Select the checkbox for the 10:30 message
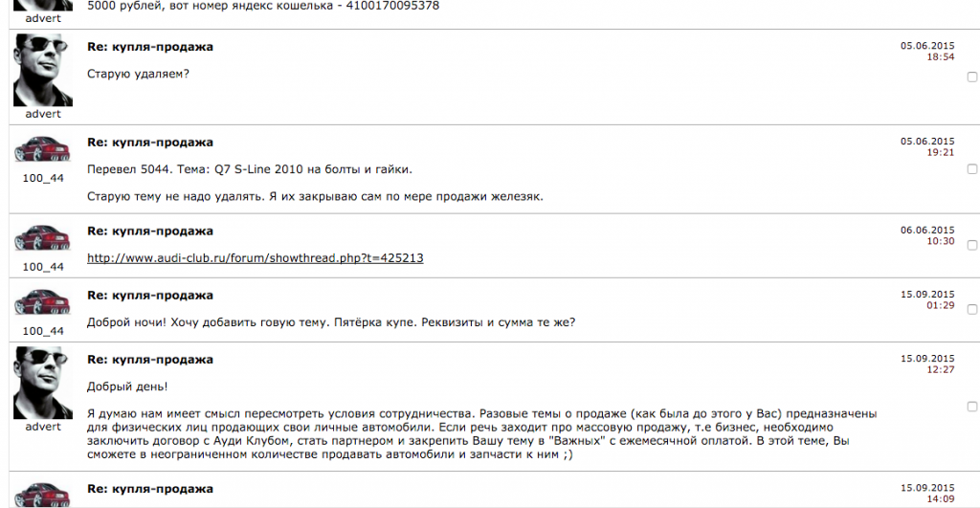Screen dimensions: 980x508 pos(972,246)
